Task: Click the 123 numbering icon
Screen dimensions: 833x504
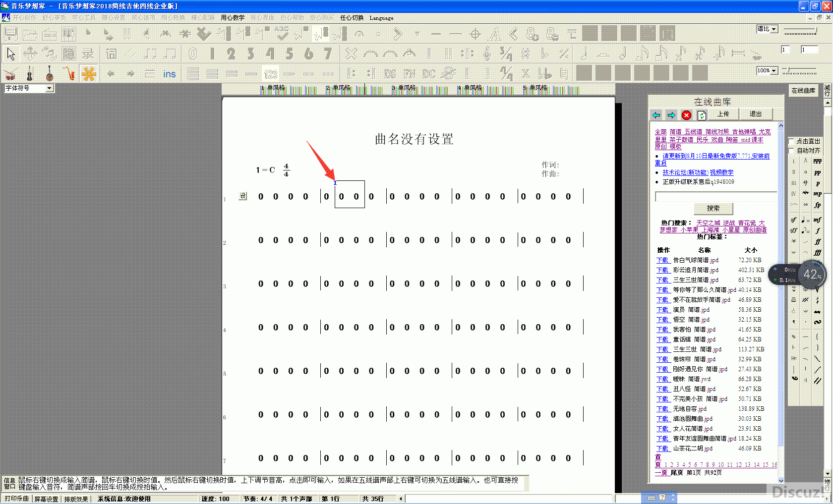Action: pos(271,74)
